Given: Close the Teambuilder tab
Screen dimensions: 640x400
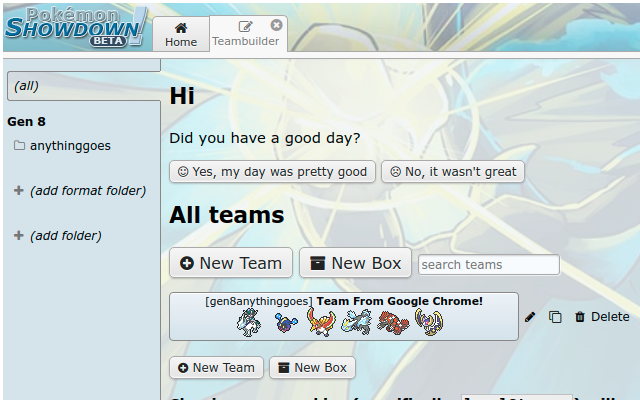Looking at the screenshot, I should [x=276, y=25].
